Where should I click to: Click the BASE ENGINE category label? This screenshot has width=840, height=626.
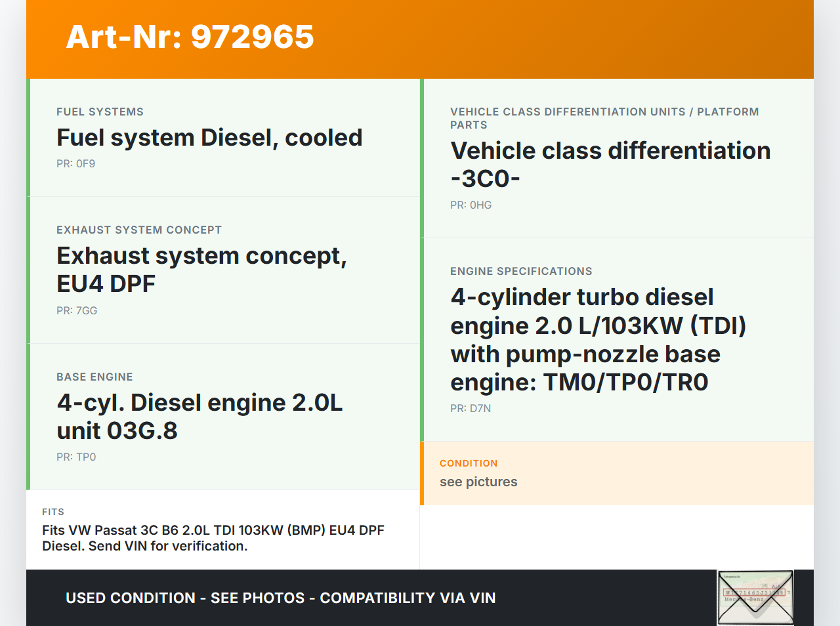coord(94,377)
